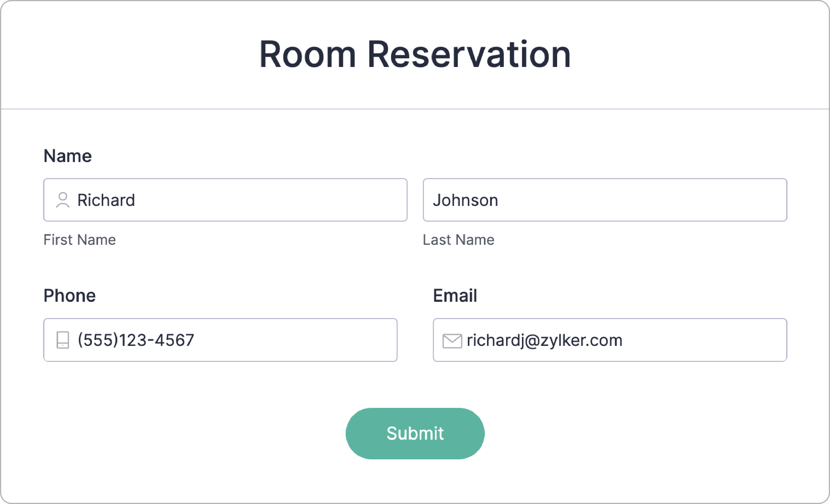Click the phone device icon
This screenshot has width=830, height=504.
pyautogui.click(x=63, y=340)
